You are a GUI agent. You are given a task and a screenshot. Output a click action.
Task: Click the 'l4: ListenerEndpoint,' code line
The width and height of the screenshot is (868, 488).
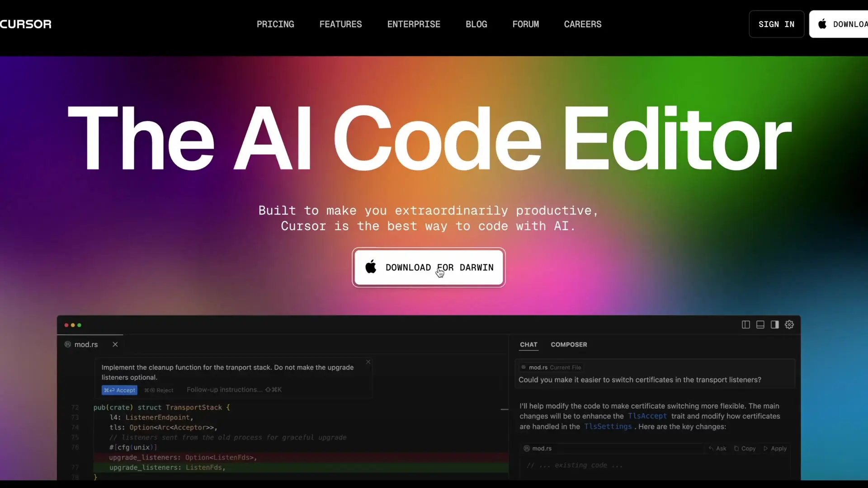(151, 417)
